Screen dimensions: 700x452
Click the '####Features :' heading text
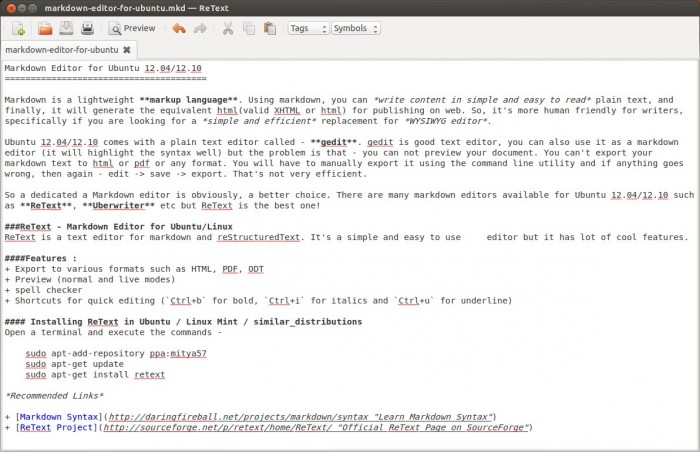pos(40,258)
